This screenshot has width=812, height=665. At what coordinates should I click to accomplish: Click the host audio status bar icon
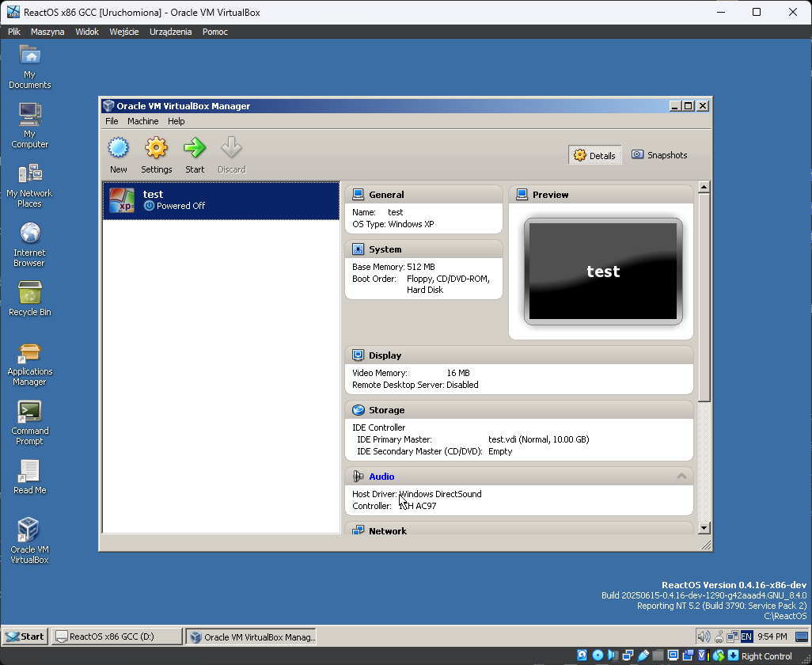click(613, 655)
